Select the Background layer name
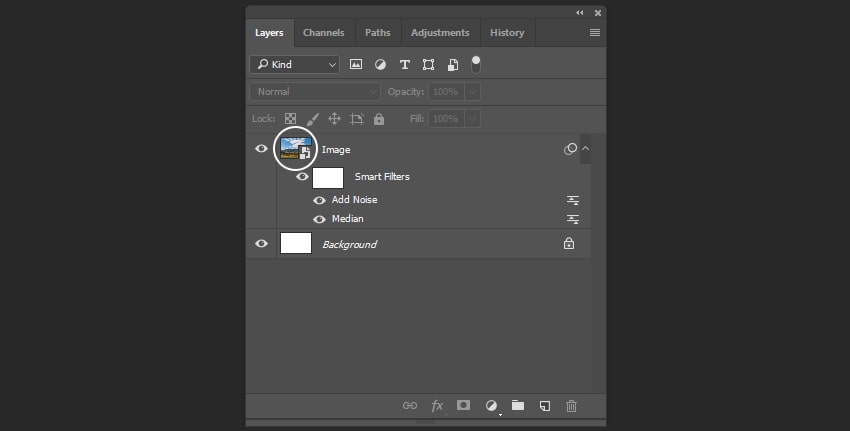 tap(350, 245)
